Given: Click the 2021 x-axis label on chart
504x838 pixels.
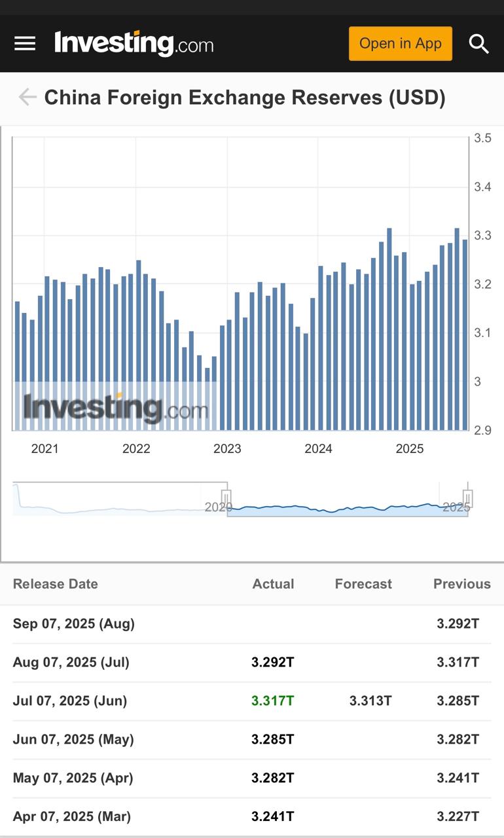Looking at the screenshot, I should pos(45,449).
